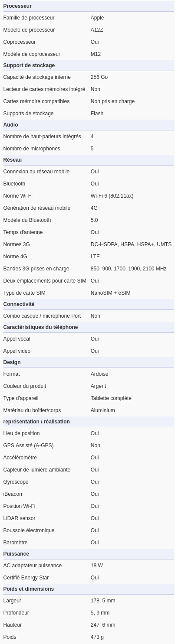Select the Support de stockage header

click(29, 65)
